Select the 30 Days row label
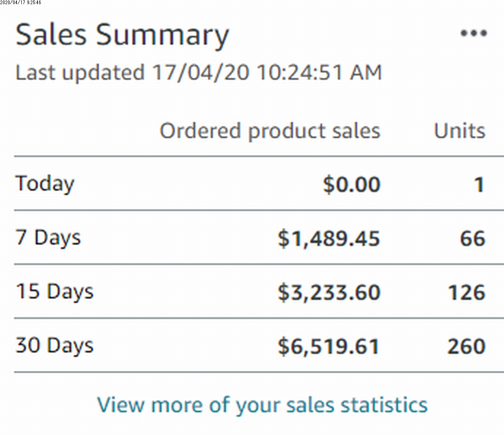 [54, 346]
